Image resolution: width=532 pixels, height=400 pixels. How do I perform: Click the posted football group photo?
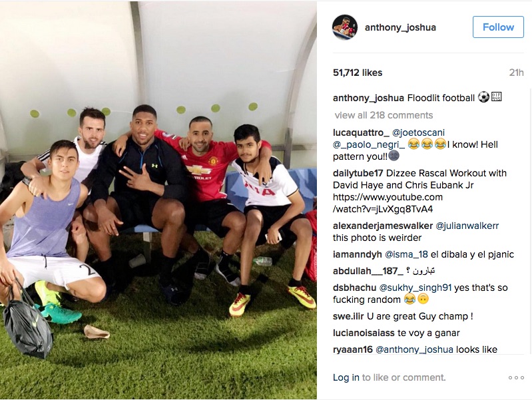tap(158, 200)
